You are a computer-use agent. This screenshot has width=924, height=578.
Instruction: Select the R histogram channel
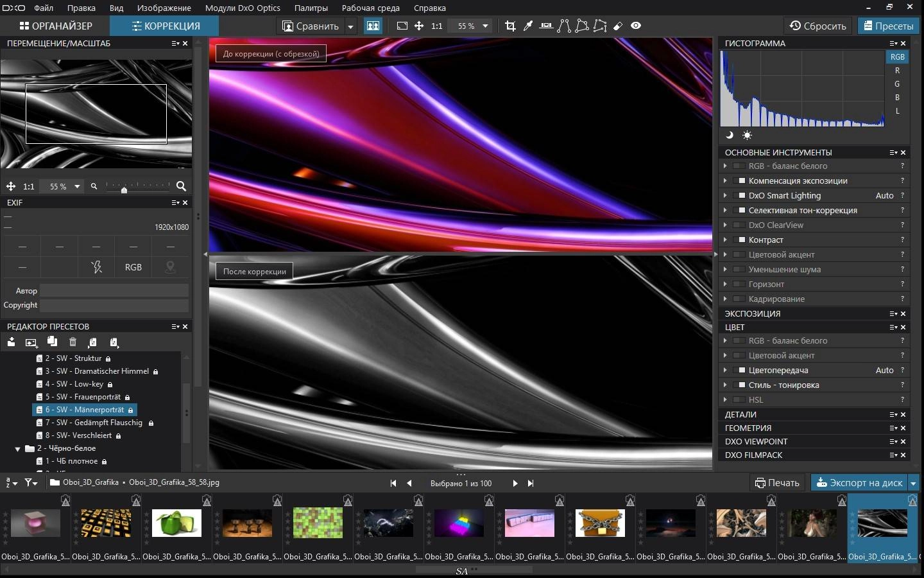point(897,71)
